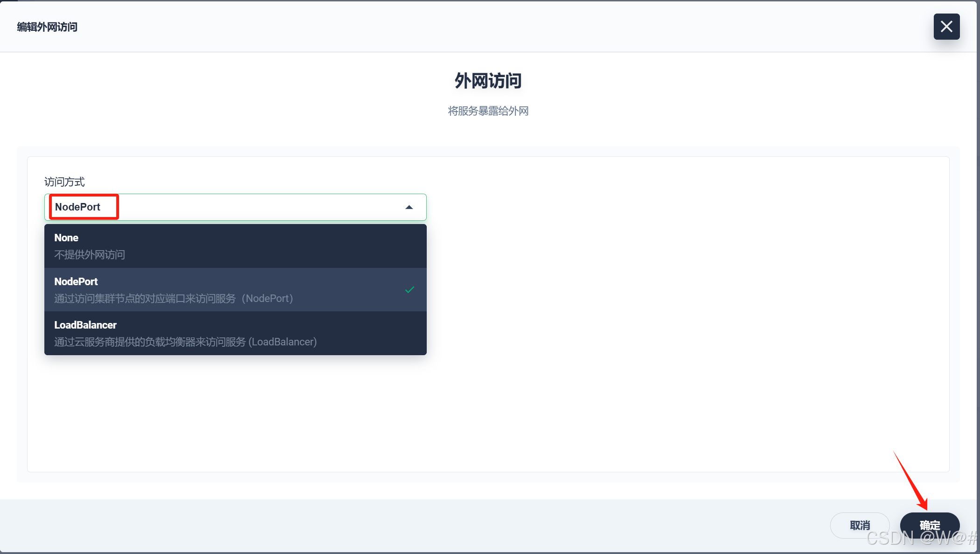Image resolution: width=980 pixels, height=554 pixels.
Task: Click the 将服务暴露给外网 subtitle text
Action: click(x=488, y=111)
